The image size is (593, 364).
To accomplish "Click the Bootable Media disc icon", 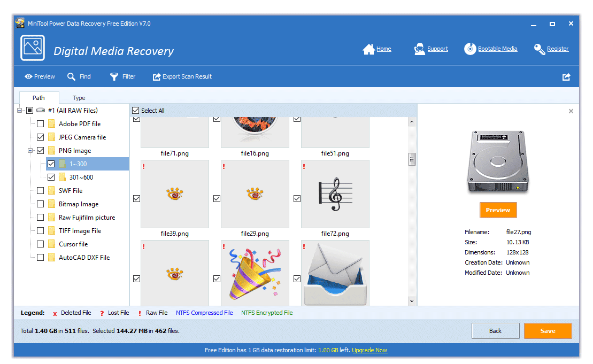I will tap(469, 49).
